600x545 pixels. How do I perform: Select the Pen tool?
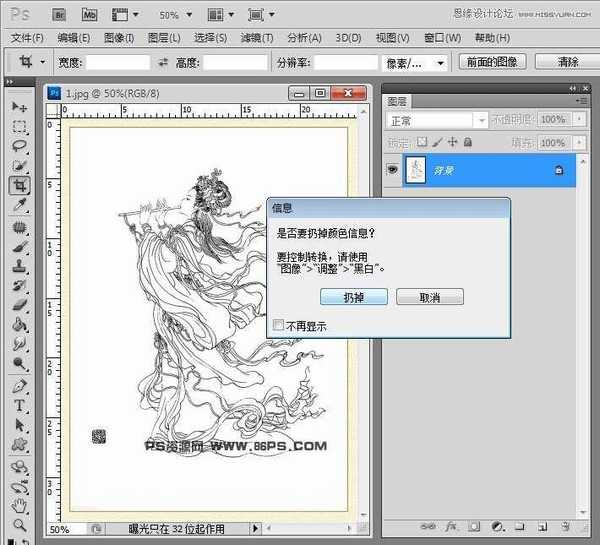point(19,385)
